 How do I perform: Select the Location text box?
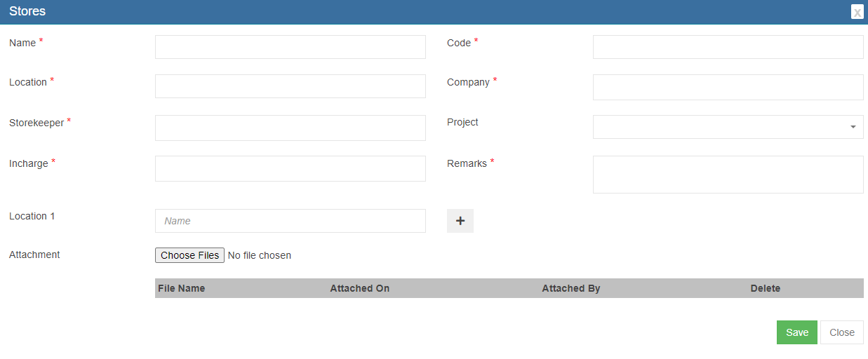point(290,86)
